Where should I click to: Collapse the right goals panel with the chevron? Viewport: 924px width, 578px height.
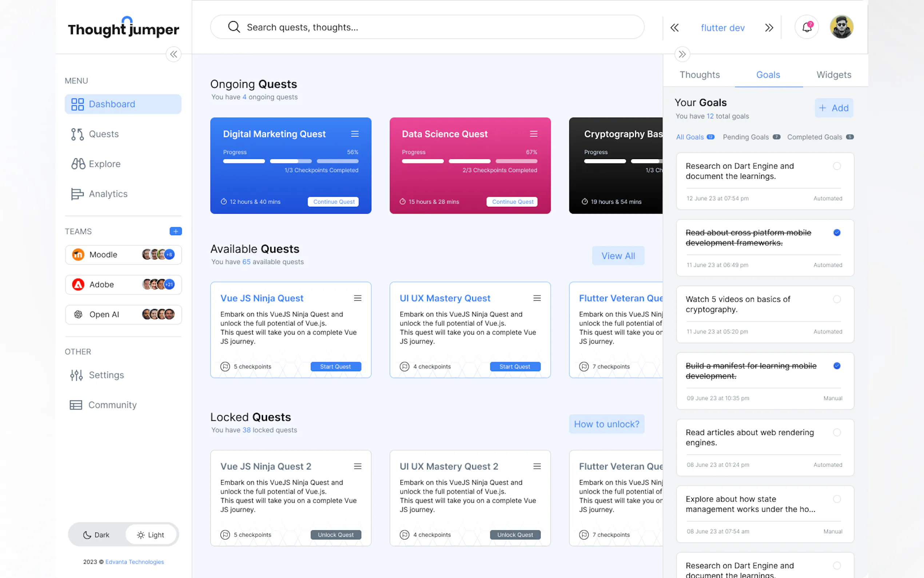[682, 54]
